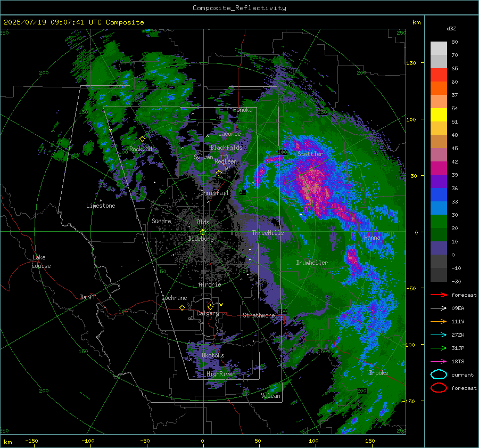Screen dimensions: 479x448
Task: Click the Lacombe city label
Action: pos(229,134)
